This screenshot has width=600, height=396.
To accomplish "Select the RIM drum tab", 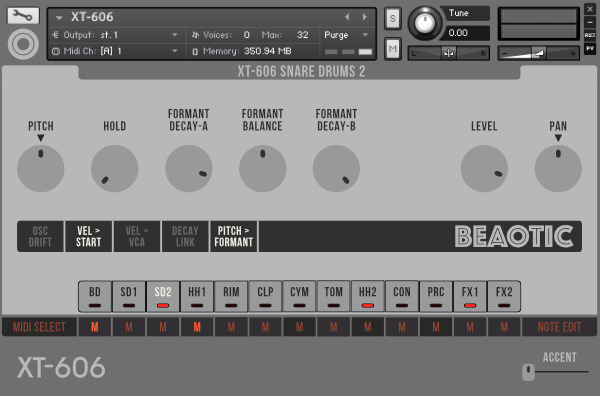I will pyautogui.click(x=231, y=297).
